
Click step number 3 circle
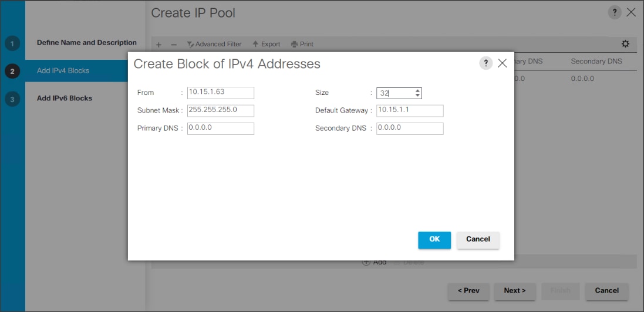click(x=12, y=99)
